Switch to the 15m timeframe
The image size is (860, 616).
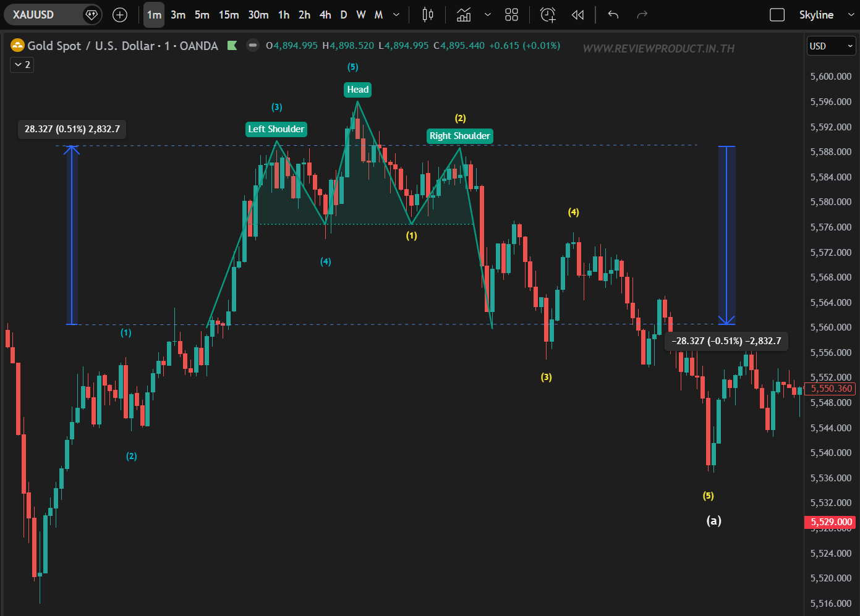[228, 15]
